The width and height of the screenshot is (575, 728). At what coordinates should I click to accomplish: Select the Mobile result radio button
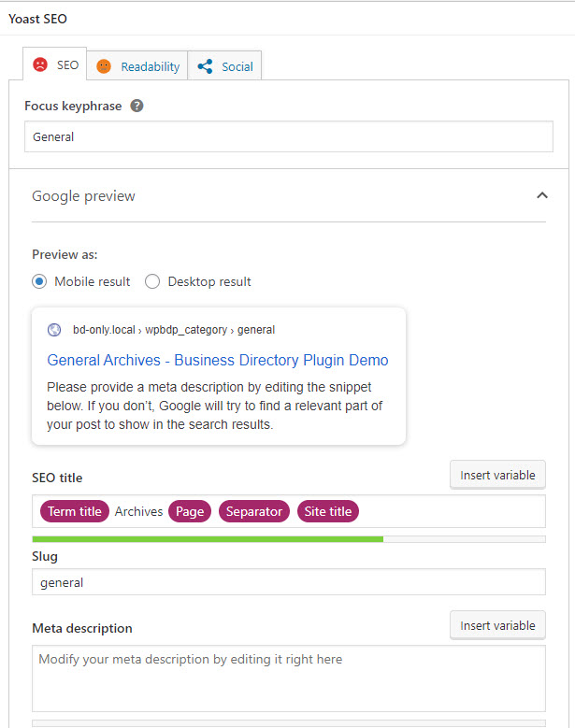tap(39, 281)
